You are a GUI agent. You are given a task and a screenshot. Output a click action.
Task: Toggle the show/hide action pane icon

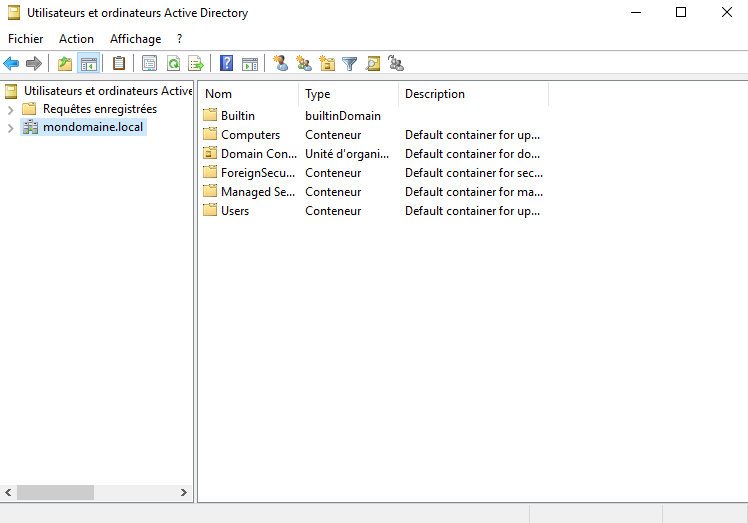click(250, 63)
